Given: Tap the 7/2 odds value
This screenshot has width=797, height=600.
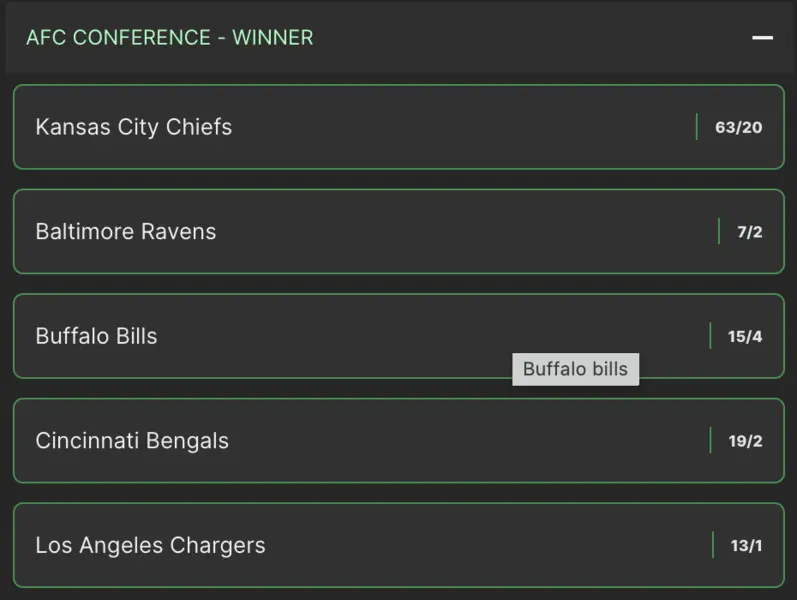Looking at the screenshot, I should pyautogui.click(x=750, y=232).
